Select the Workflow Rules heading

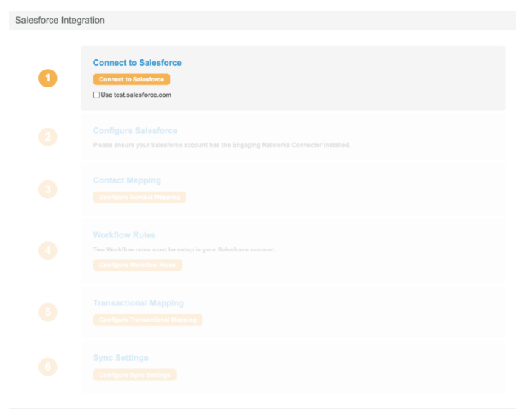click(x=123, y=235)
